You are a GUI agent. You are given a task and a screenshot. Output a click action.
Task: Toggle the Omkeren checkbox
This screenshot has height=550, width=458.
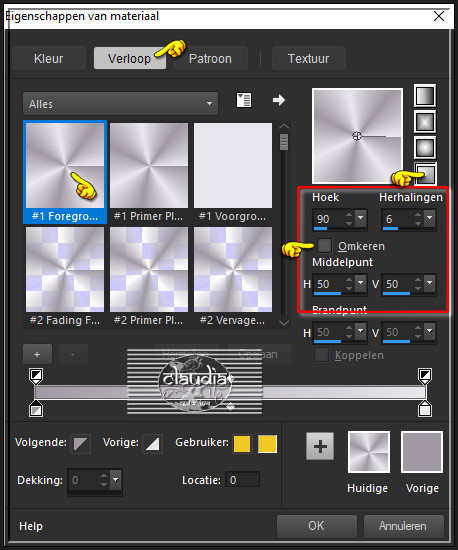pyautogui.click(x=324, y=246)
